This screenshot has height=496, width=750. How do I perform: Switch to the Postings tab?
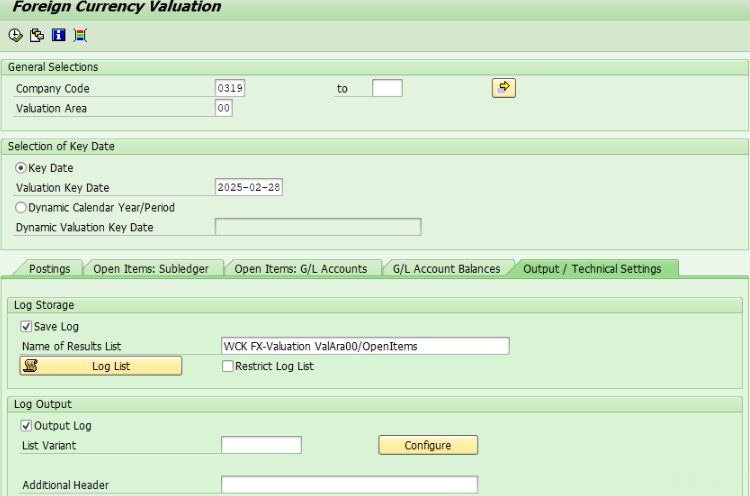[49, 269]
